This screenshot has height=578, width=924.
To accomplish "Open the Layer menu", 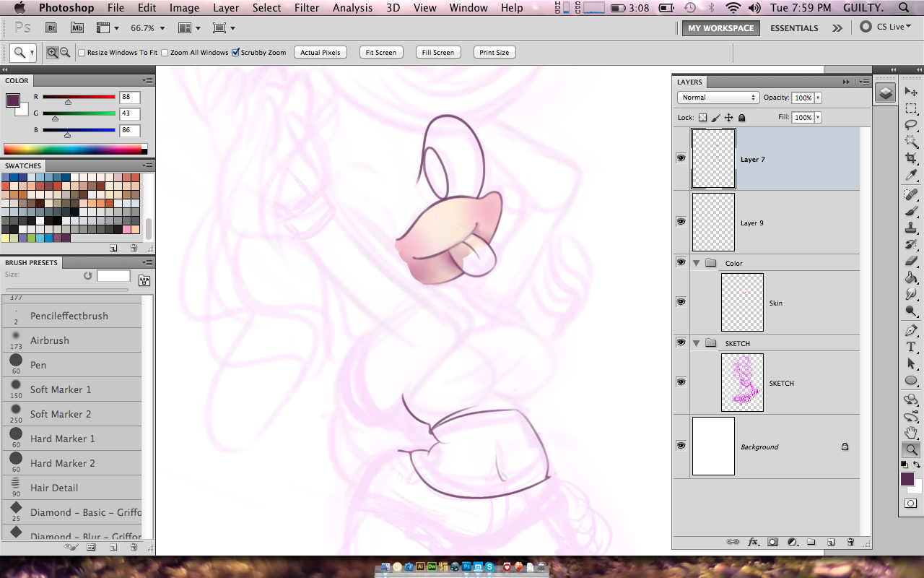I will 226,8.
